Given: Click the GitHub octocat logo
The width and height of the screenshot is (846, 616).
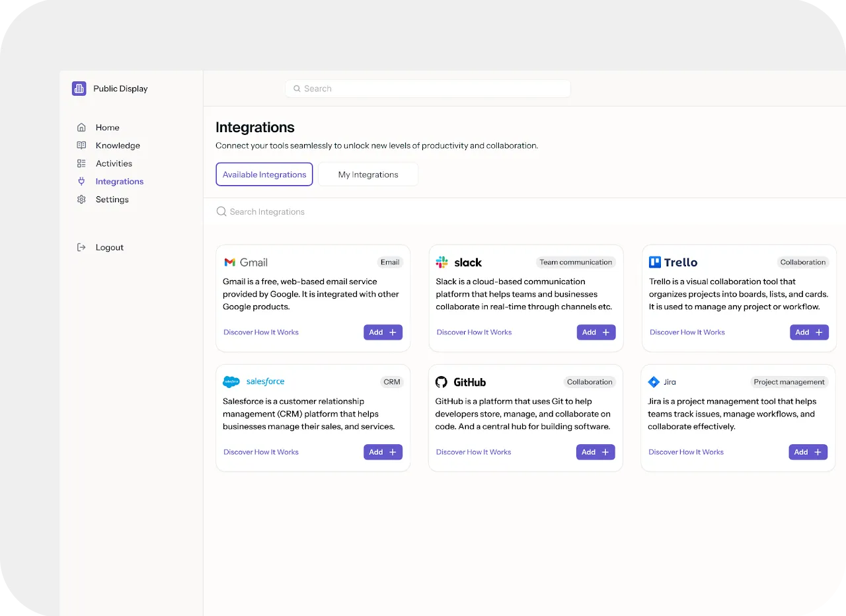Looking at the screenshot, I should point(442,382).
